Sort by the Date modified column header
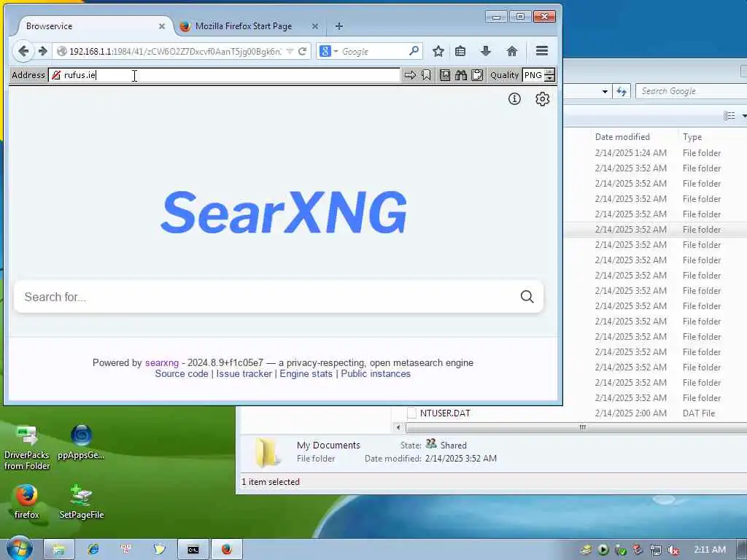 coord(622,136)
